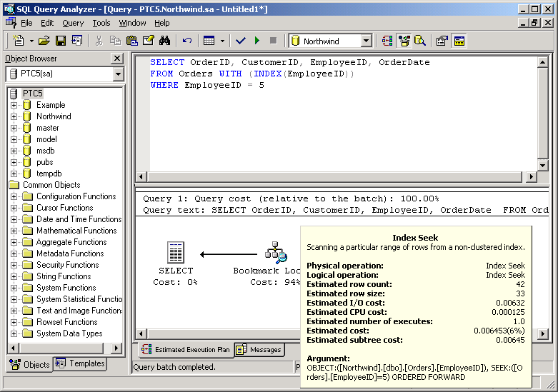
Task: Open the Northwind database dropdown
Action: coord(366,41)
